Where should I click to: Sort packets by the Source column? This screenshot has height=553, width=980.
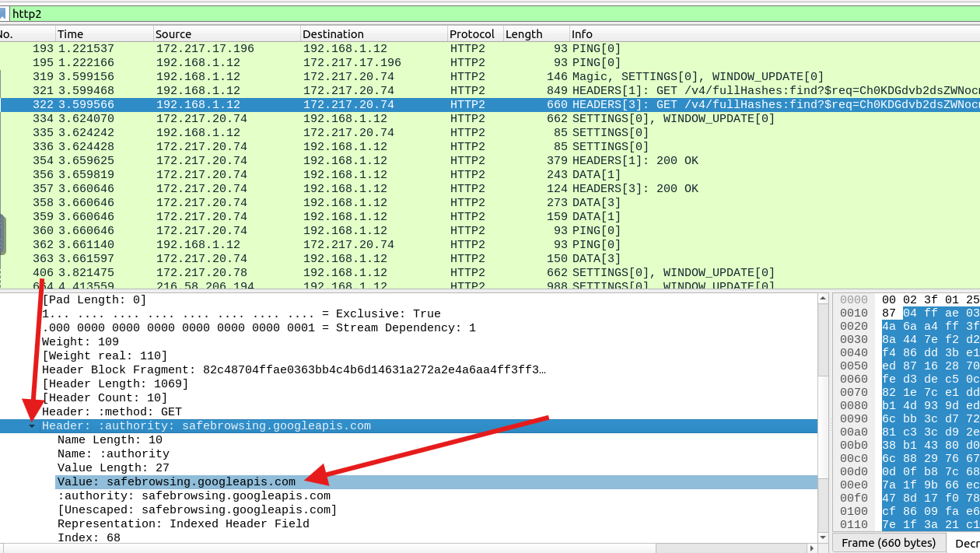[x=226, y=34]
